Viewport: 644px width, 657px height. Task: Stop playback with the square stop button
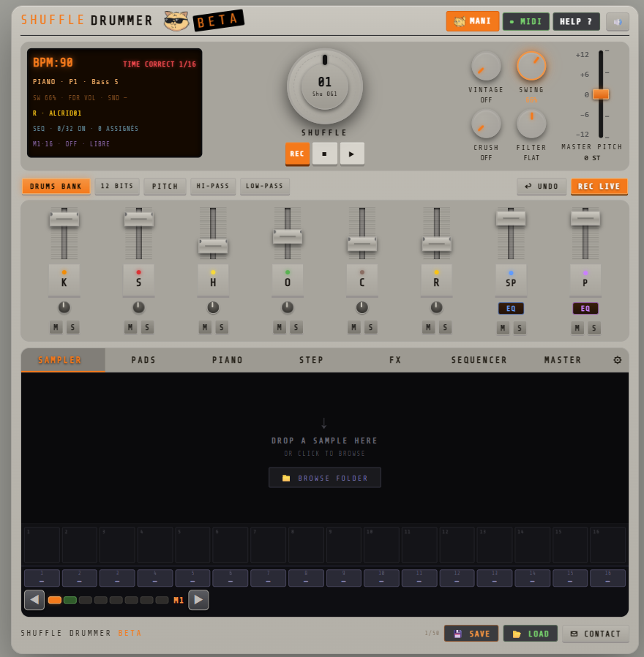coord(325,154)
